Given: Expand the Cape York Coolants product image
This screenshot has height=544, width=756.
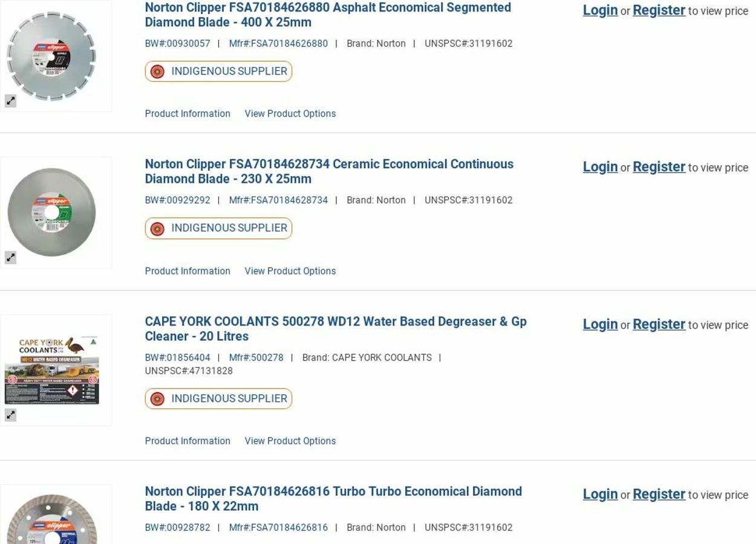Looking at the screenshot, I should click(11, 415).
